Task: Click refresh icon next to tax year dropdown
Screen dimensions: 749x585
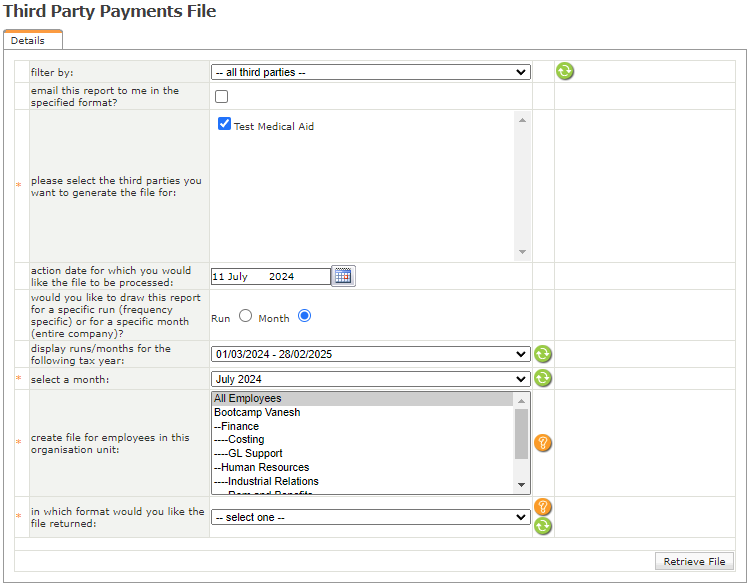Action: [543, 354]
